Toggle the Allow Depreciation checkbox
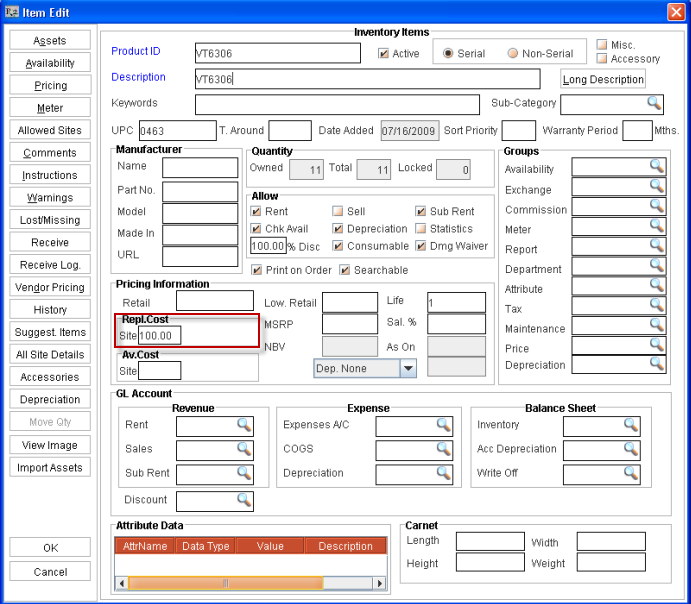The image size is (691, 604). [338, 228]
